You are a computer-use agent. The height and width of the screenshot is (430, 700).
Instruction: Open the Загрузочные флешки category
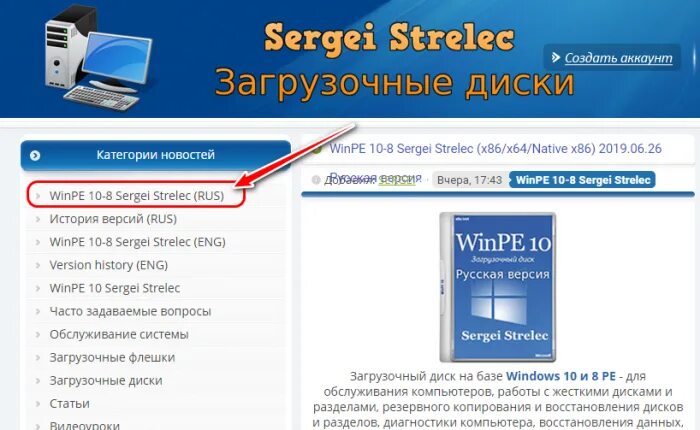click(x=112, y=358)
